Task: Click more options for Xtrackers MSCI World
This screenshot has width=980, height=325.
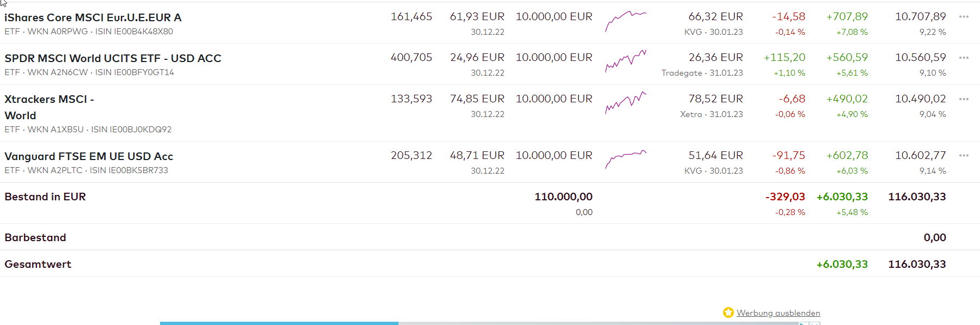Action: pyautogui.click(x=964, y=99)
